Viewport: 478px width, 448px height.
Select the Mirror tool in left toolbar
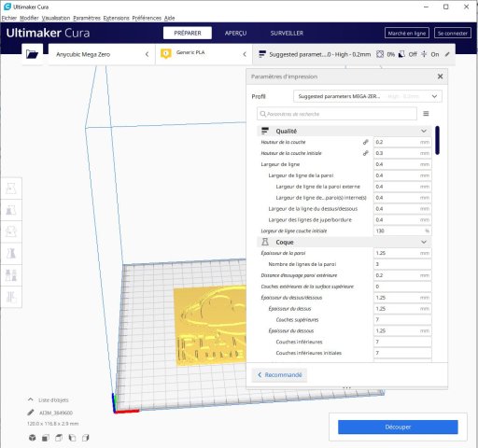11,254
